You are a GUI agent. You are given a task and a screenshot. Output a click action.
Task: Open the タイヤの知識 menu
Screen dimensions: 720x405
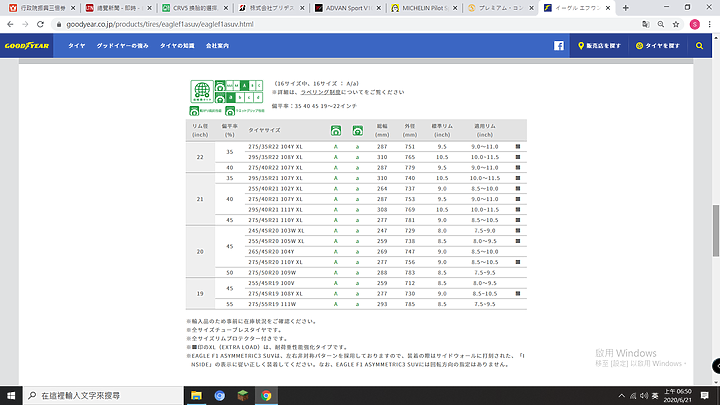coord(177,46)
